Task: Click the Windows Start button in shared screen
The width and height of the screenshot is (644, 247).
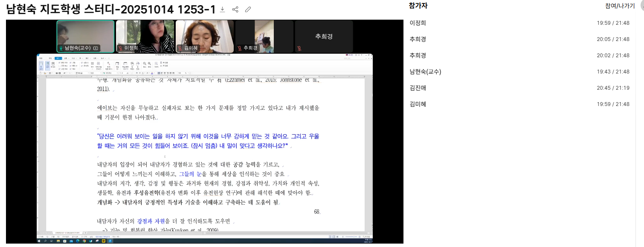Action: tap(39, 241)
